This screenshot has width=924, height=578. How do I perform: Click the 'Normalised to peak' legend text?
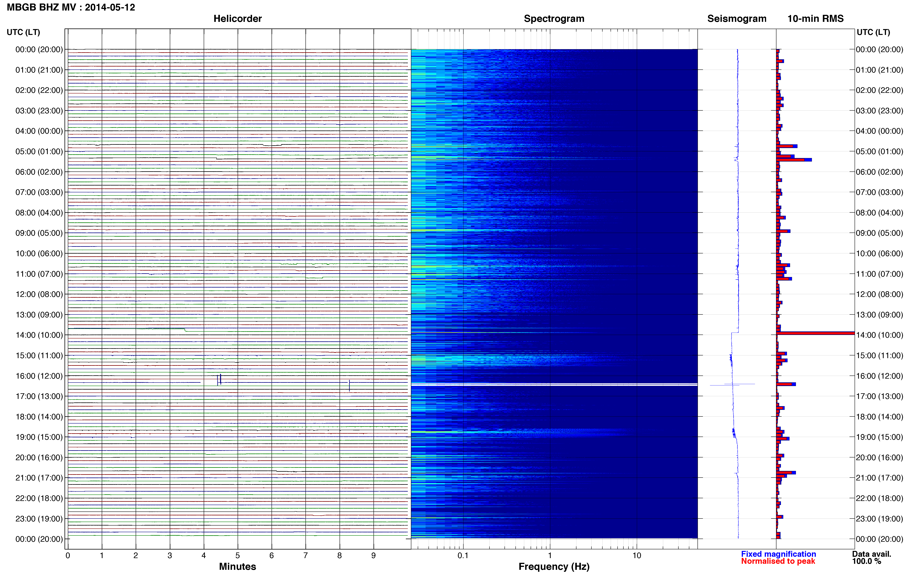pyautogui.click(x=778, y=561)
